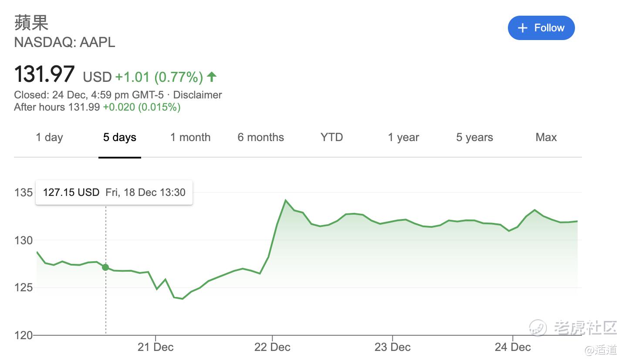
Task: Click the Follow button
Action: [541, 28]
